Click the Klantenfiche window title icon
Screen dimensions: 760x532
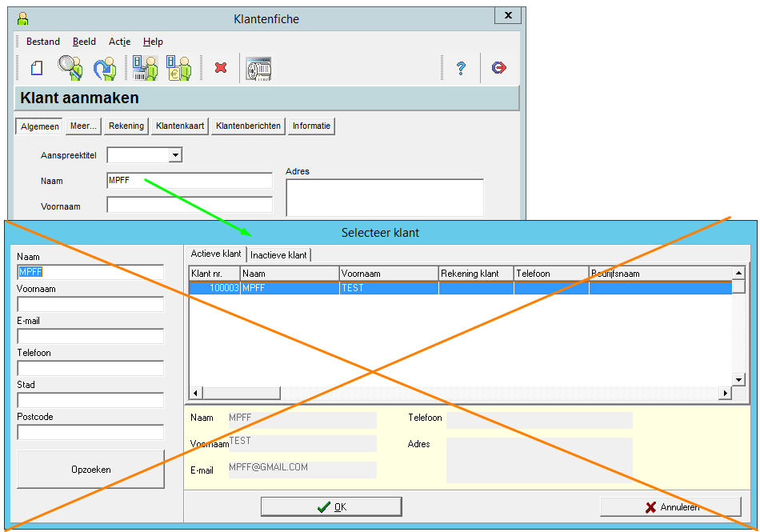(x=22, y=19)
